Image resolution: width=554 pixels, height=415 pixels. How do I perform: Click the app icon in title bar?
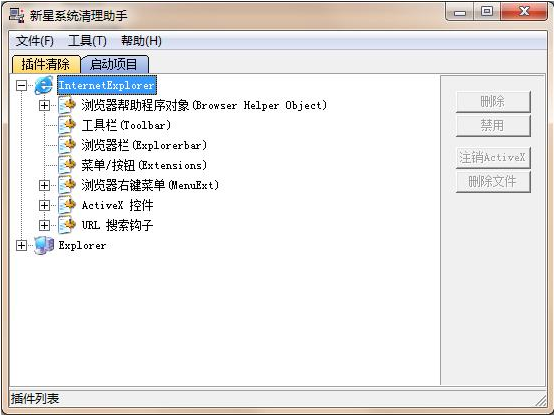point(17,15)
